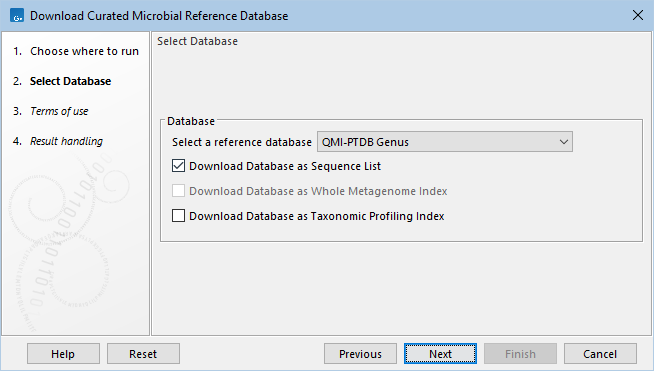Go back with the Previous button

coord(360,354)
